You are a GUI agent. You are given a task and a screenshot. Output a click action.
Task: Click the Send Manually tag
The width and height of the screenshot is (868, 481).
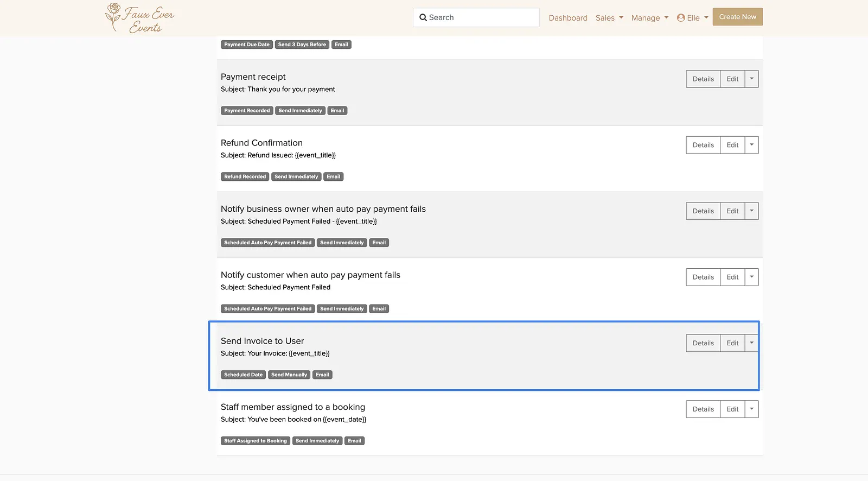[289, 375]
